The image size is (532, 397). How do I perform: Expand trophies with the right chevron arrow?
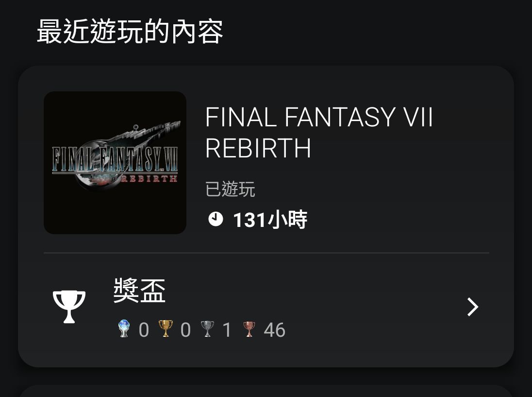tap(472, 307)
